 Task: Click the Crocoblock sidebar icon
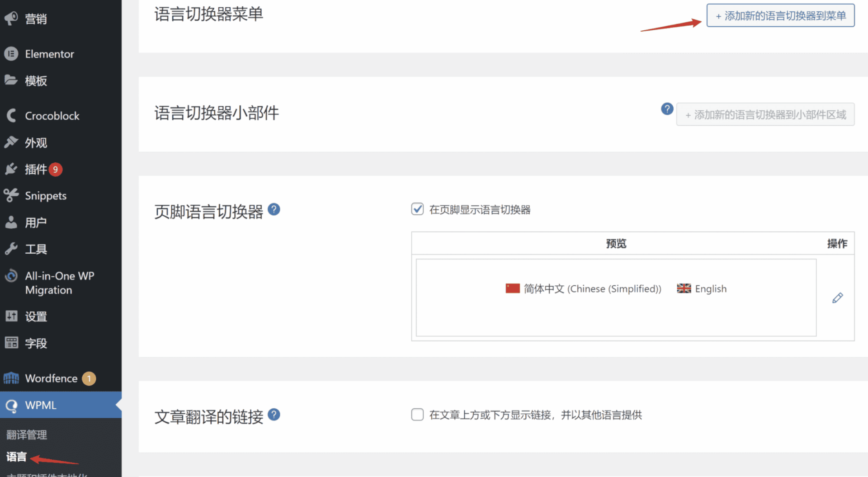(12, 115)
